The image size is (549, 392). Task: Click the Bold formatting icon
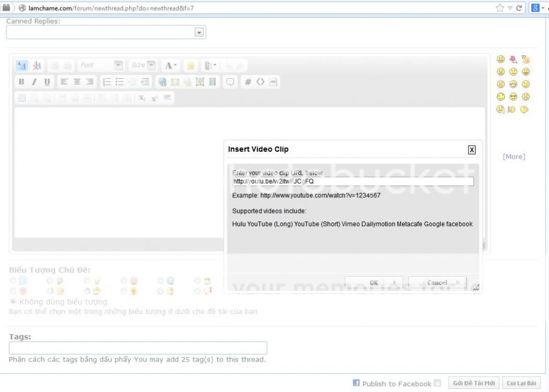click(21, 82)
